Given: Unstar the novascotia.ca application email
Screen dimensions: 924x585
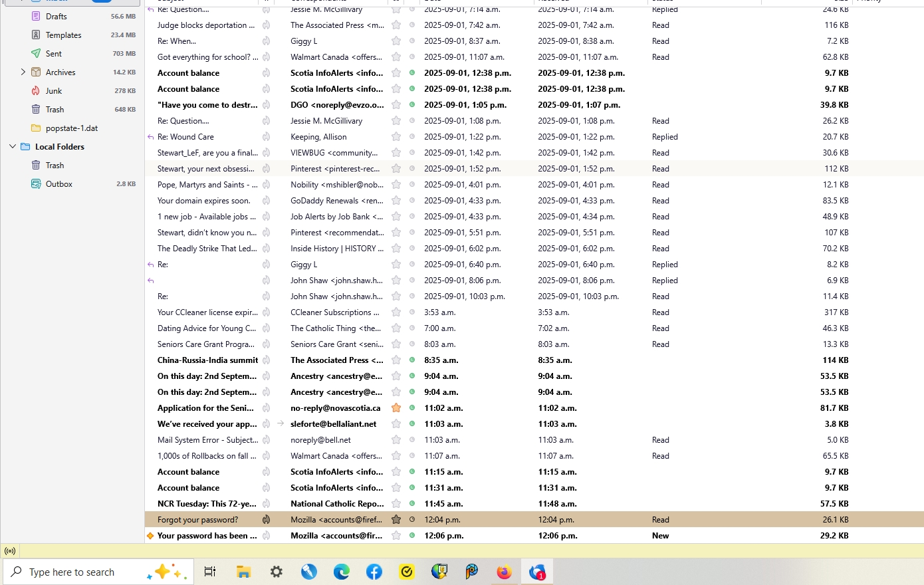Looking at the screenshot, I should (x=396, y=408).
